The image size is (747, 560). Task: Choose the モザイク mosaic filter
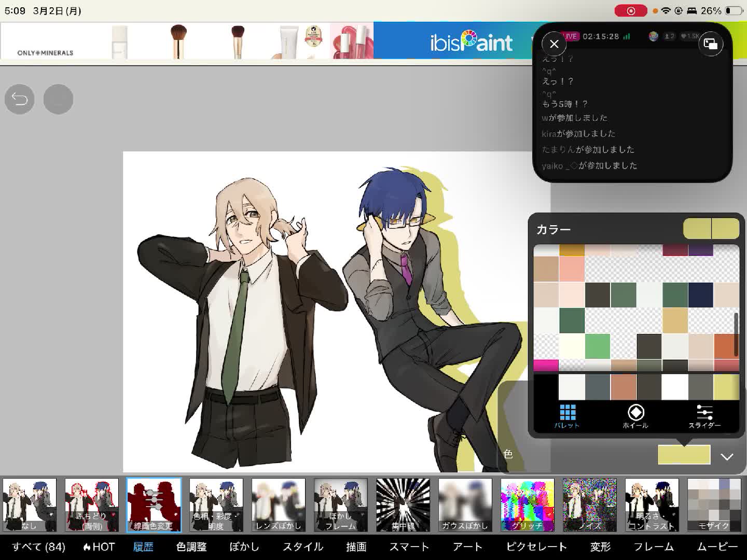click(714, 505)
